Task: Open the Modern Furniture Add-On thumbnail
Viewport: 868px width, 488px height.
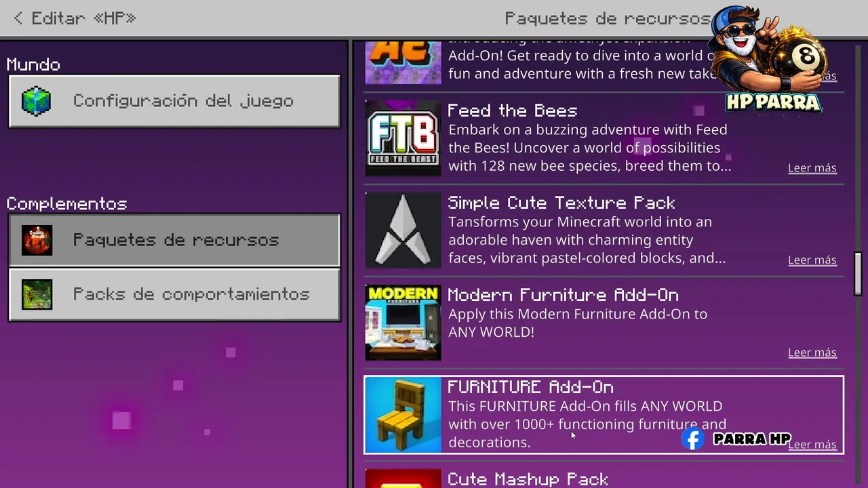Action: 403,323
